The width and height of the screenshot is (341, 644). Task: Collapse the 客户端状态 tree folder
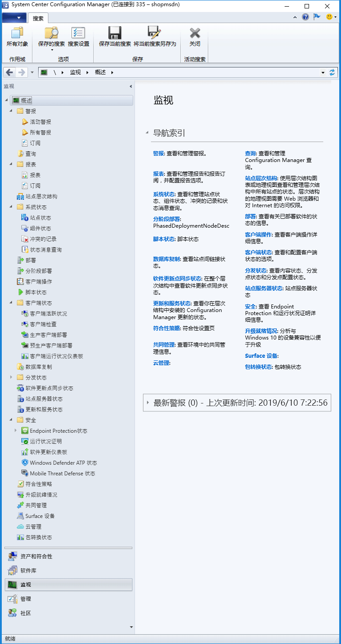coord(12,303)
